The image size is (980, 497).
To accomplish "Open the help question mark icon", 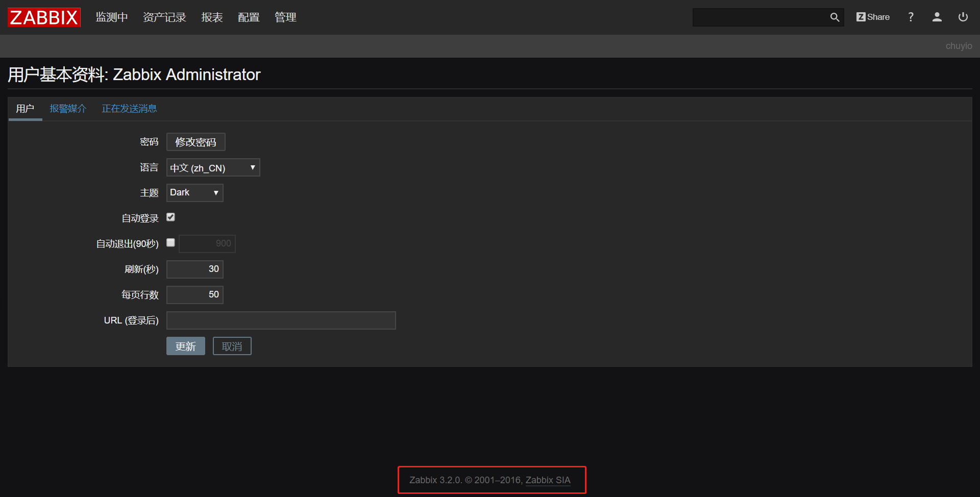I will 911,17.
